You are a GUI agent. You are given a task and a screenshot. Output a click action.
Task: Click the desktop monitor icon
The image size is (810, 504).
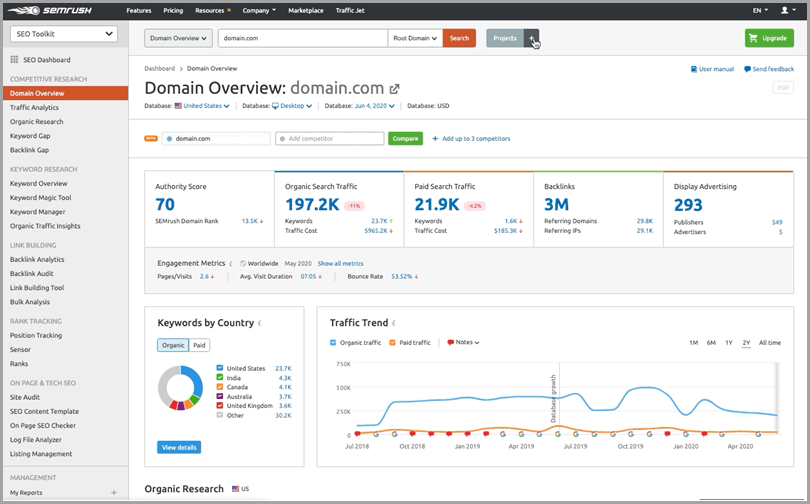click(x=275, y=106)
